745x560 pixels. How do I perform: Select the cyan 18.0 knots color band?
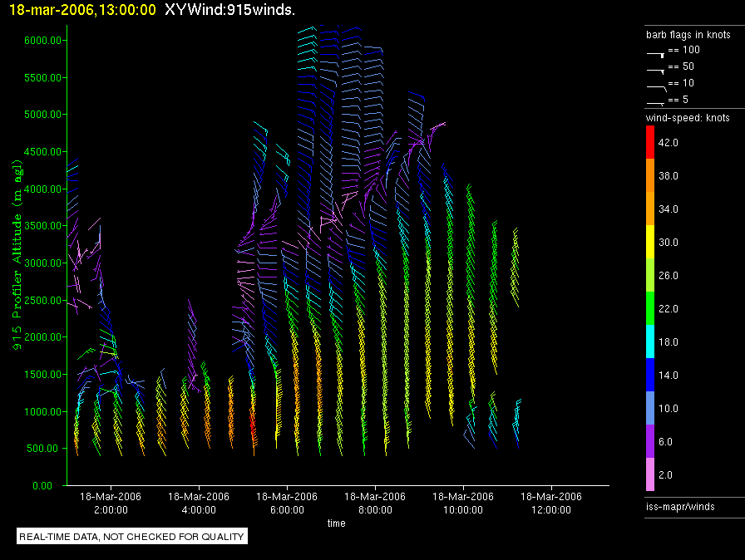650,341
